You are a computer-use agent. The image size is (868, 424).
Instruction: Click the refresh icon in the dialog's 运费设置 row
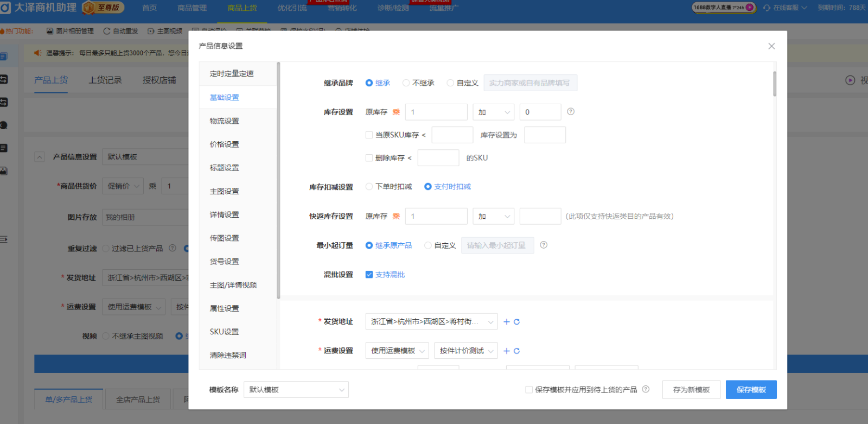[516, 351]
